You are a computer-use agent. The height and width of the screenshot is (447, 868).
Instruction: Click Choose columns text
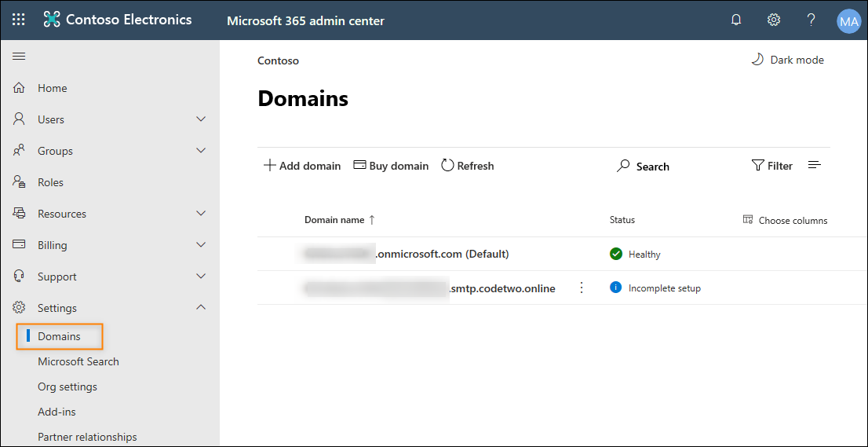(793, 221)
